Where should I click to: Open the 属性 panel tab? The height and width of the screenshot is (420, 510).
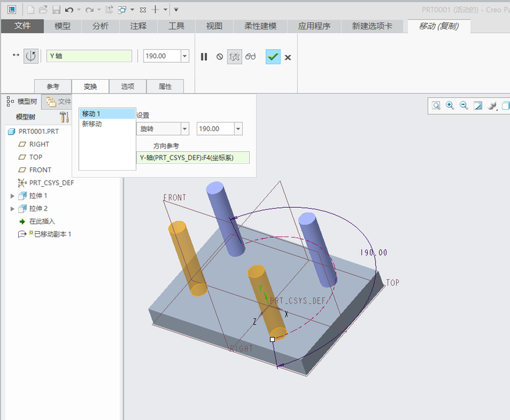[x=165, y=86]
